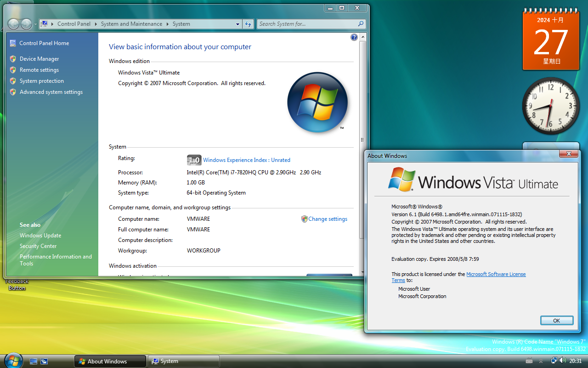The height and width of the screenshot is (368, 588).
Task: Click the Control Panel Home icon
Action: click(x=13, y=43)
